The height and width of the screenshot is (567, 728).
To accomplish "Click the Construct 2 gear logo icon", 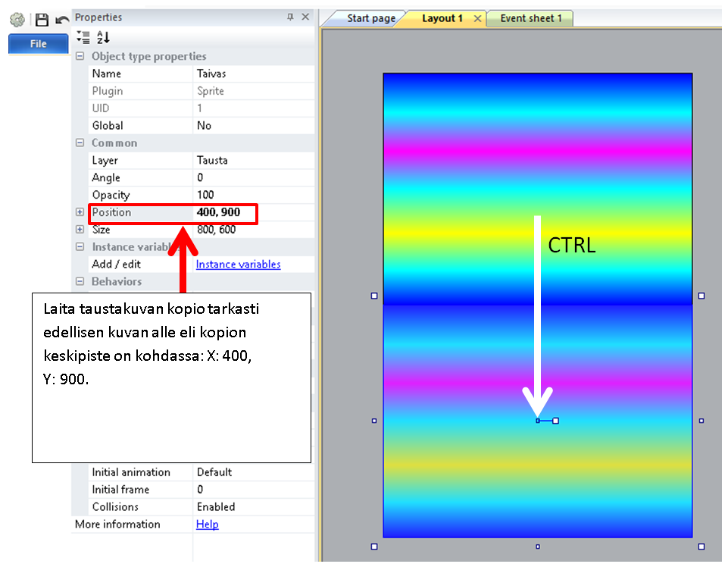I will (17, 20).
